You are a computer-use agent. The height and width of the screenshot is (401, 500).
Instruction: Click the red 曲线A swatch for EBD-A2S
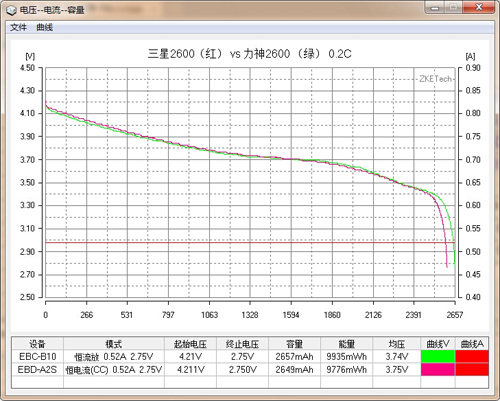472,369
